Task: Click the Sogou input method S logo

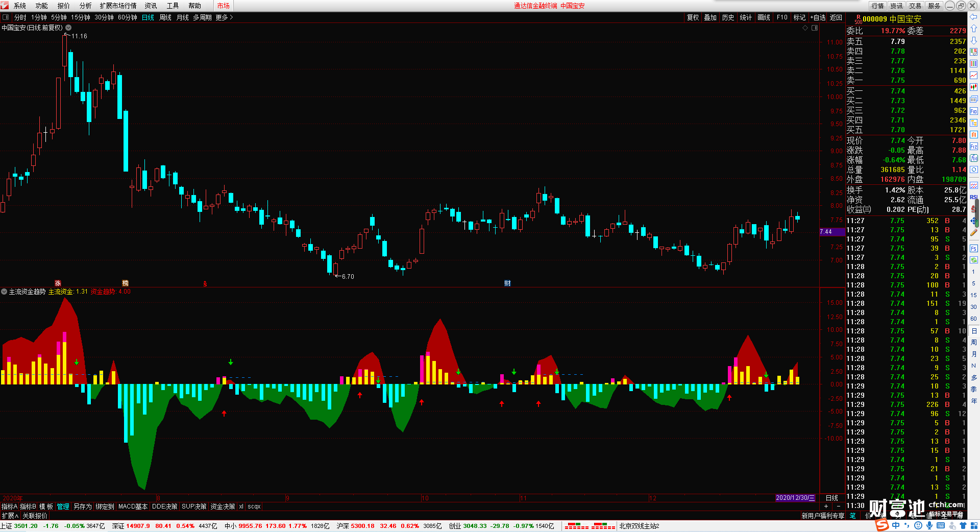Action: (x=882, y=525)
